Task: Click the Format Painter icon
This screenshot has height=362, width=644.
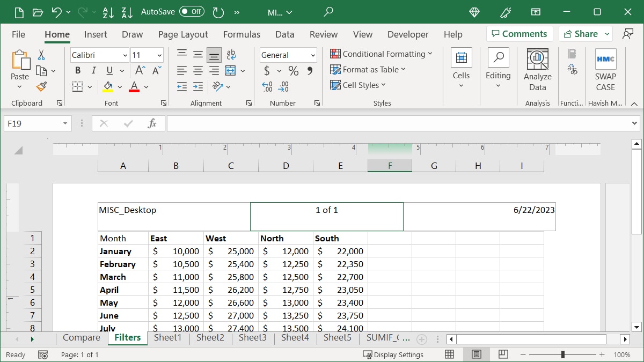Action: point(42,86)
